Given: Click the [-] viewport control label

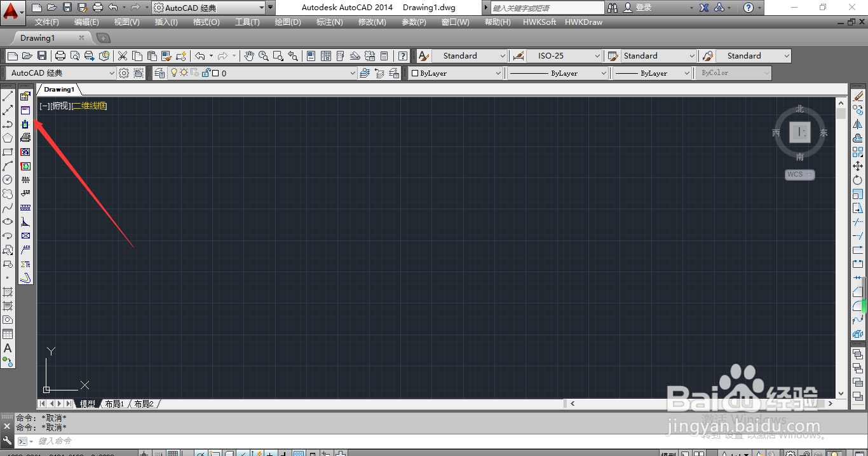Looking at the screenshot, I should coord(44,106).
